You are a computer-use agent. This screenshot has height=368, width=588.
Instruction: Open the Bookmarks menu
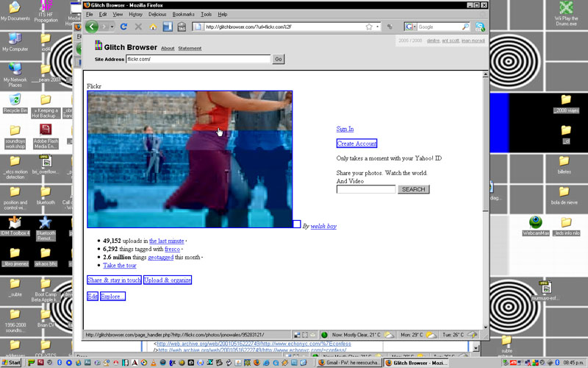pos(183,14)
